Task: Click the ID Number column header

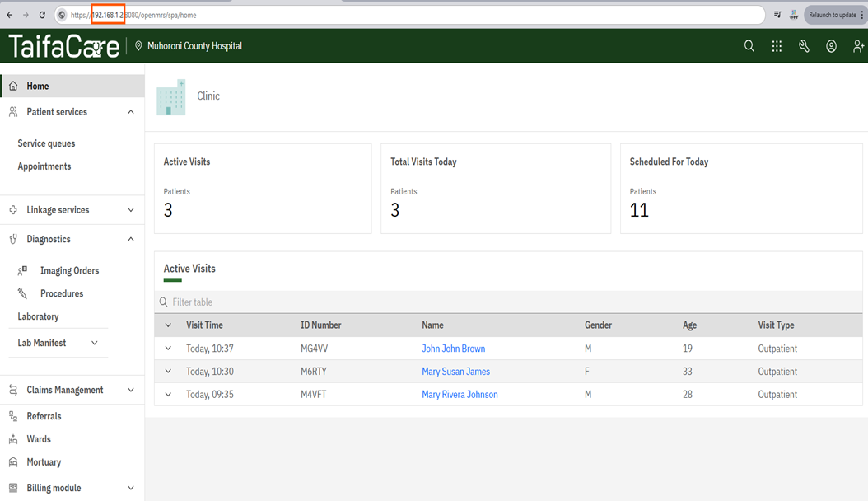Action: coord(320,325)
